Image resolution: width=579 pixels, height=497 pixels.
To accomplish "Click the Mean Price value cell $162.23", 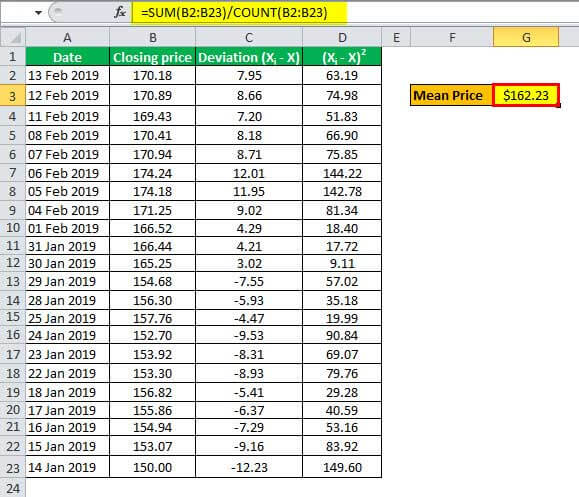I will (526, 96).
